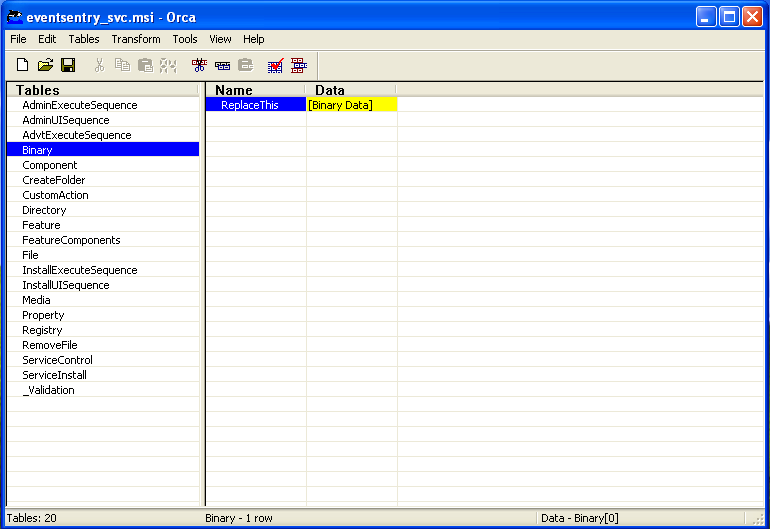Click the greyed Copy pages icon
This screenshot has width=770, height=529.
(122, 65)
